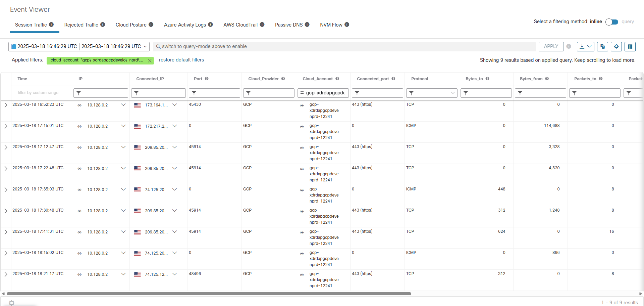Viewport: 644px width, 306px height.
Task: Click the Cloud_Account filter field with gcp-xdrdapgcpde
Action: pyautogui.click(x=323, y=93)
